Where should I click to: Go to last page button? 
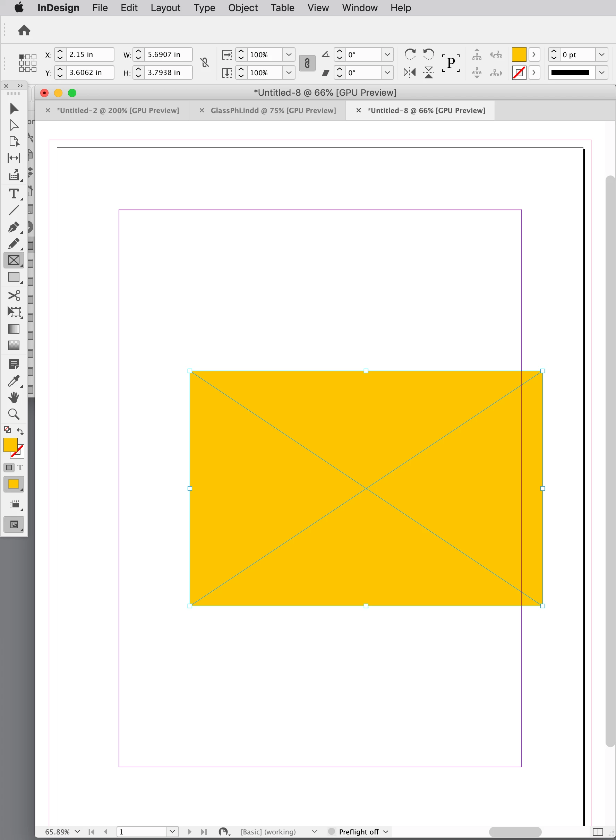204,831
